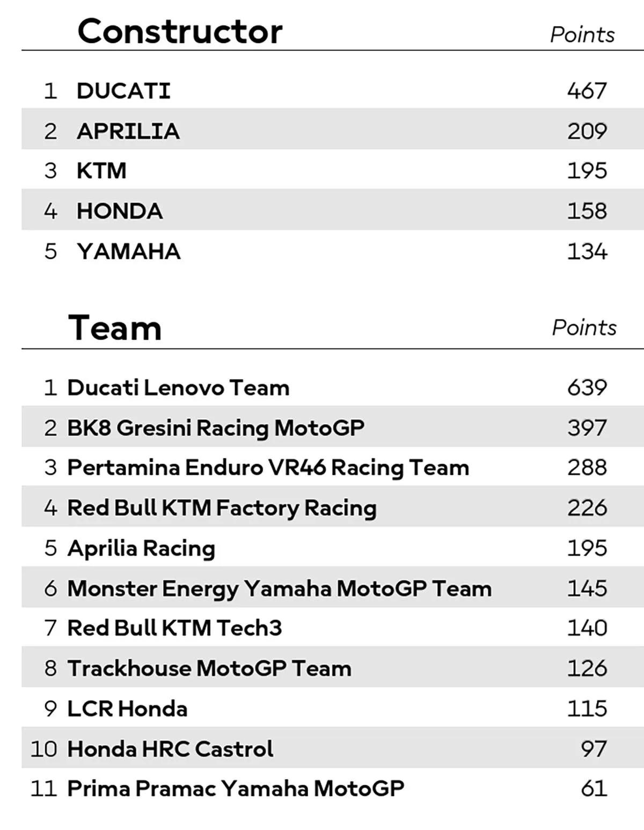Click Ducati's 467 points value
This screenshot has width=644, height=830.
587,91
